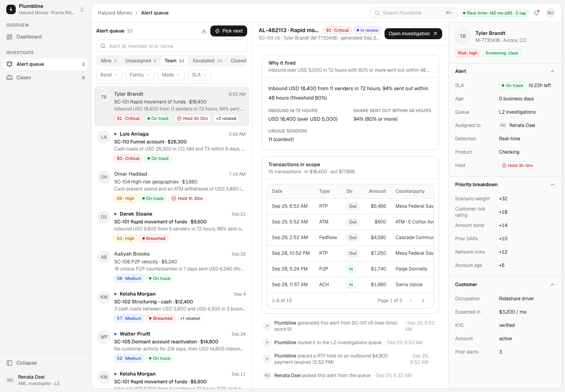
Task: Click +1 related on Keisha Morgan alert
Action: [x=190, y=318]
